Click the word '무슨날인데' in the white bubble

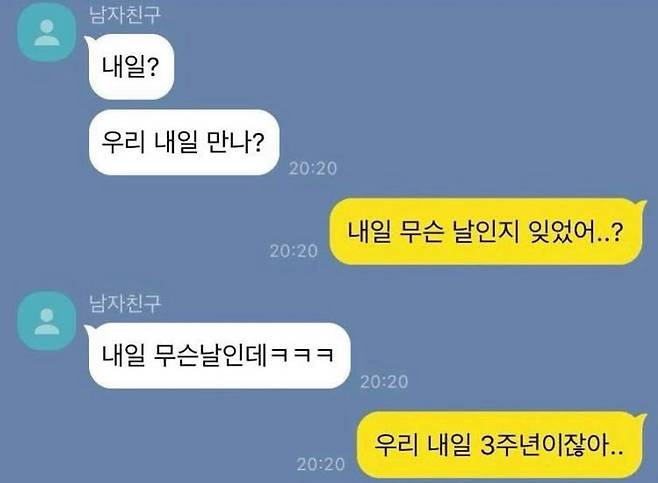tap(210, 355)
